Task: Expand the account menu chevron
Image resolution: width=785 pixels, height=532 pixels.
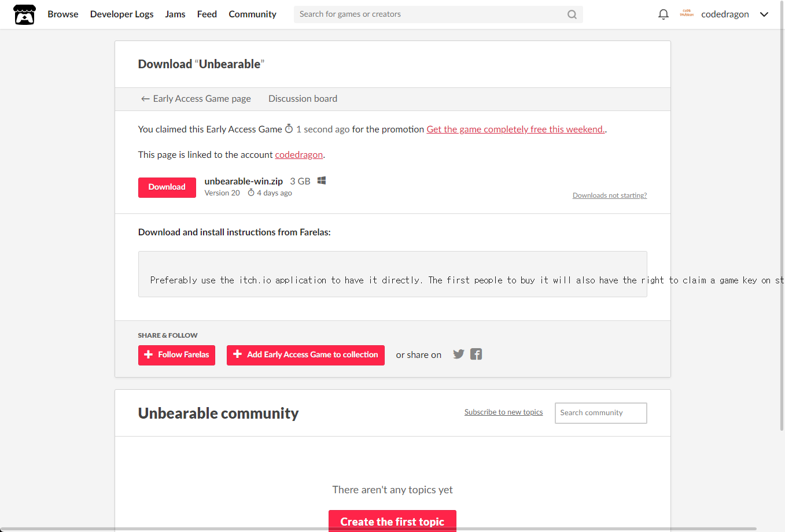Action: [764, 14]
